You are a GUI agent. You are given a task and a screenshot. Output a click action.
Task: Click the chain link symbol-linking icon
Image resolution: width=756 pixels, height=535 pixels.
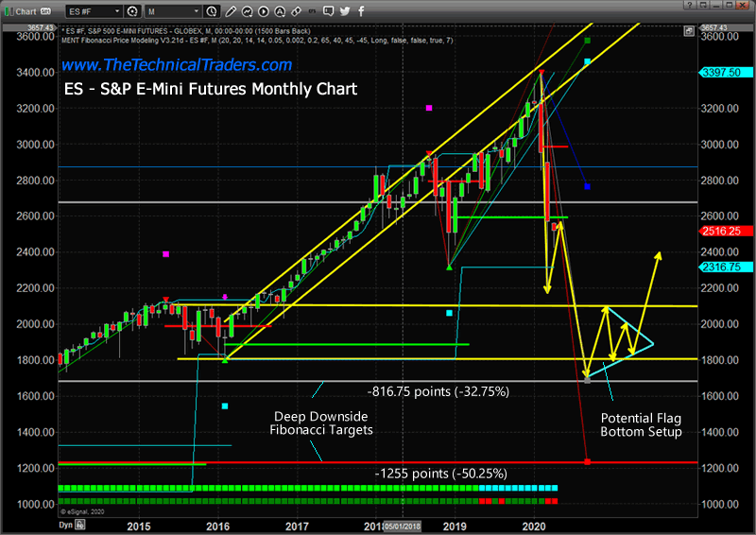click(296, 11)
